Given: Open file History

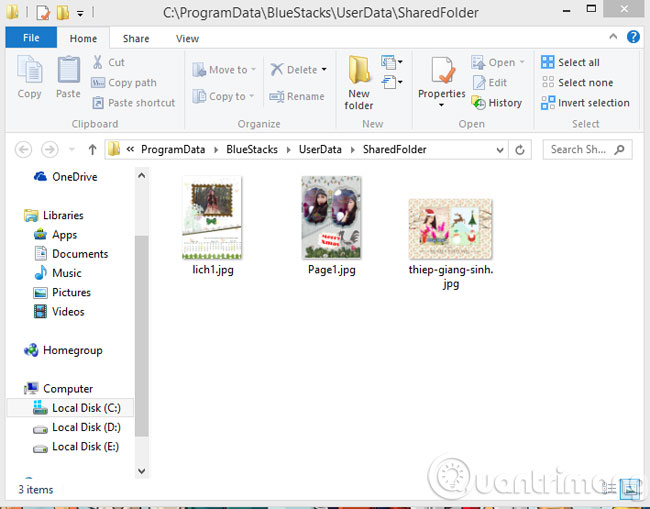Looking at the screenshot, I should tap(497, 102).
